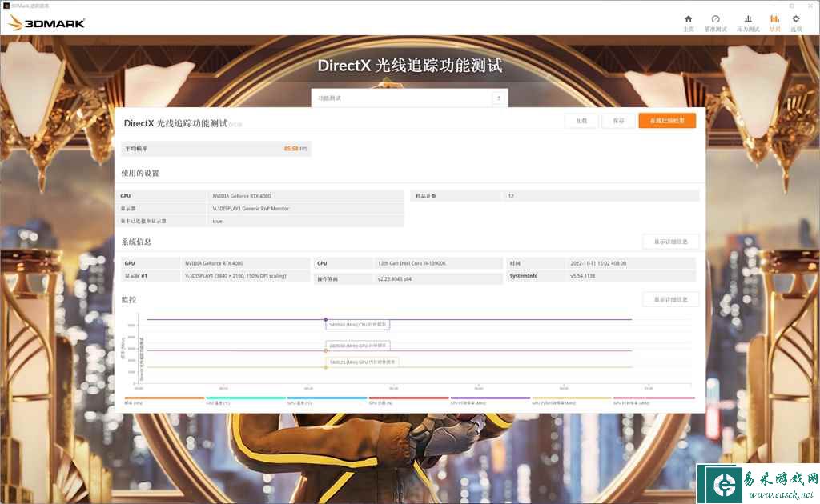
Task: Click the DirectX 光线追踪功能测试 panel heading
Action: coord(175,123)
